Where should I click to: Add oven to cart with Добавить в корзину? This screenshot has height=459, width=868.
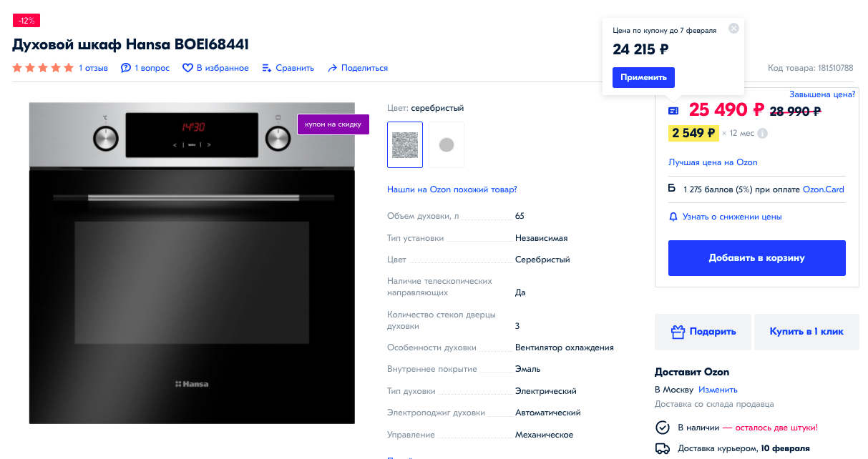click(756, 258)
